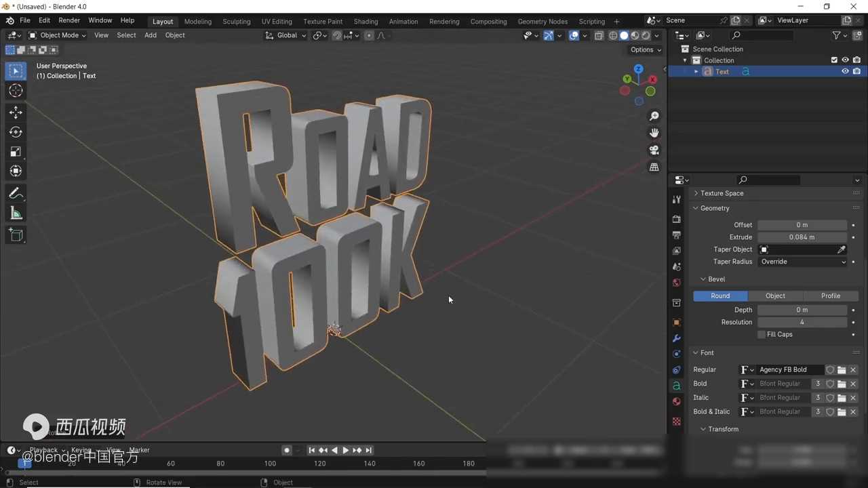Open the Object properties tab

(676, 322)
